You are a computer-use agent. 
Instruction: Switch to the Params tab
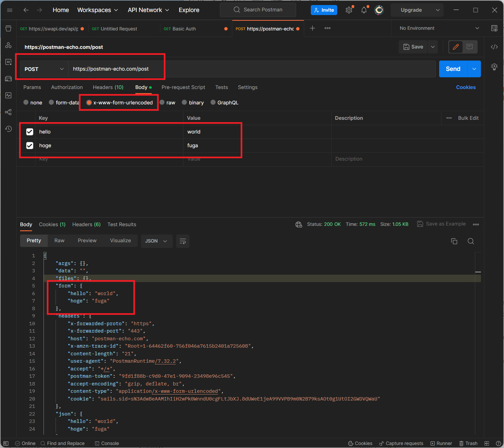click(32, 87)
